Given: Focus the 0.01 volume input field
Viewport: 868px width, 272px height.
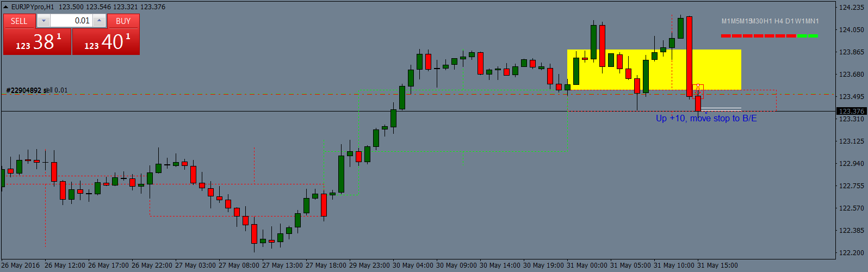Looking at the screenshot, I should point(71,21).
